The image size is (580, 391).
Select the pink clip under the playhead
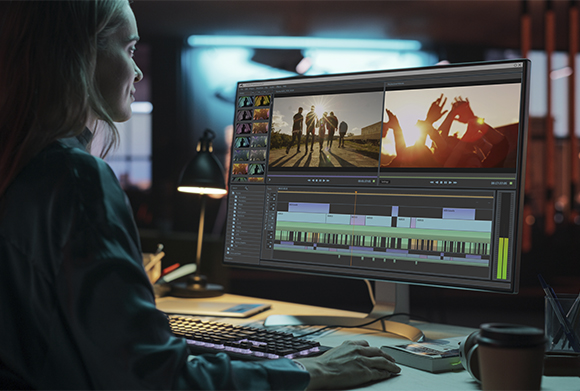click(358, 220)
